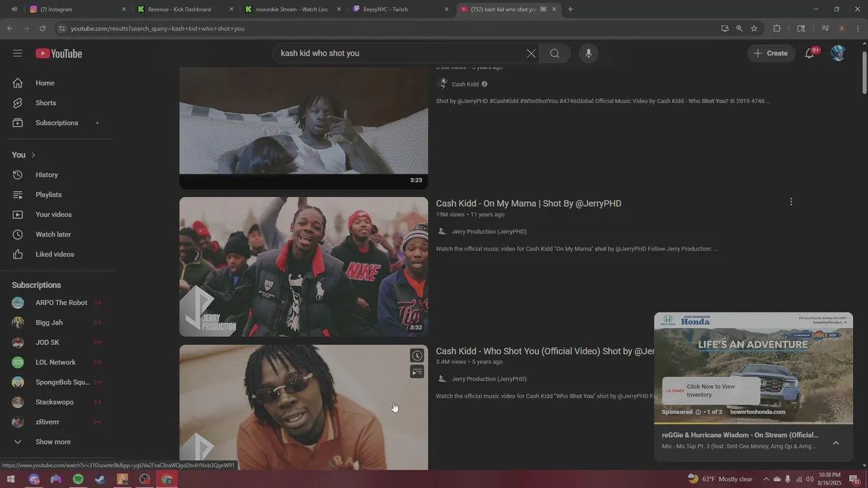Open Steam from taskbar
868x488 pixels.
coord(100,479)
